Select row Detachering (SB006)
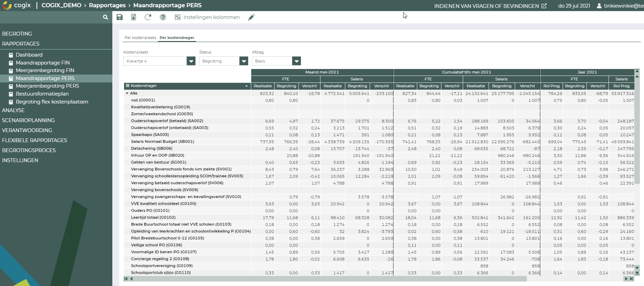This screenshot has width=644, height=286. pyautogui.click(x=379, y=148)
